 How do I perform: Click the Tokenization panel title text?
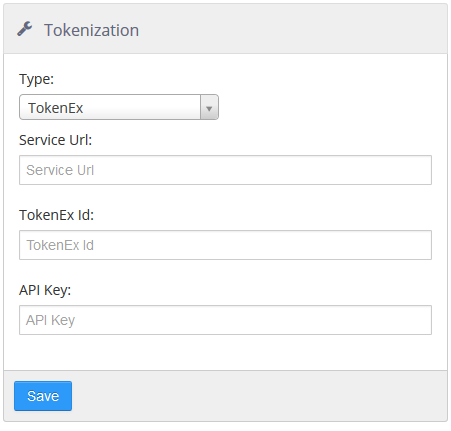[91, 30]
